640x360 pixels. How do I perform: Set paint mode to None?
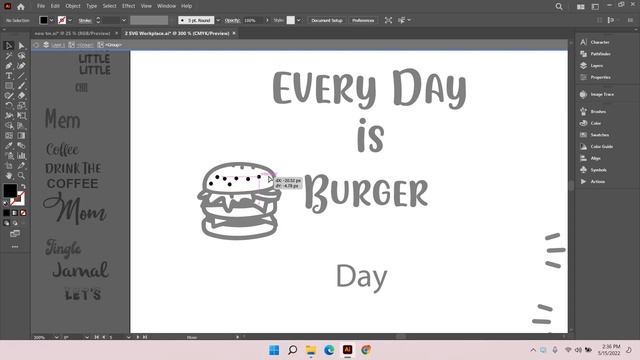pos(23,213)
